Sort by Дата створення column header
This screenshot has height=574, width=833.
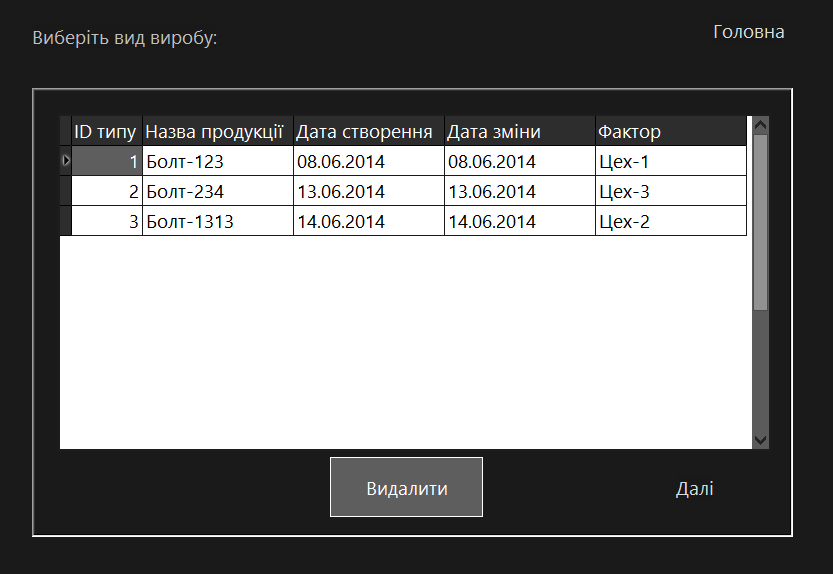point(368,131)
